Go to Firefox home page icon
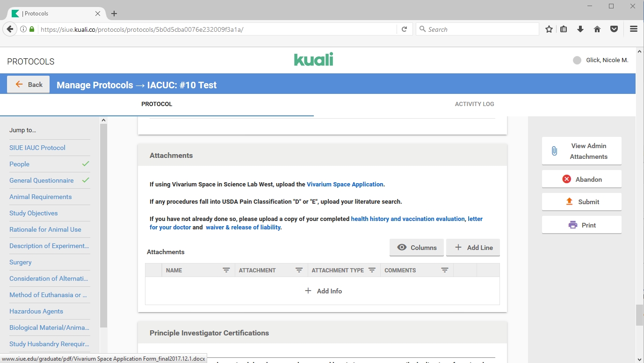 pos(597,29)
